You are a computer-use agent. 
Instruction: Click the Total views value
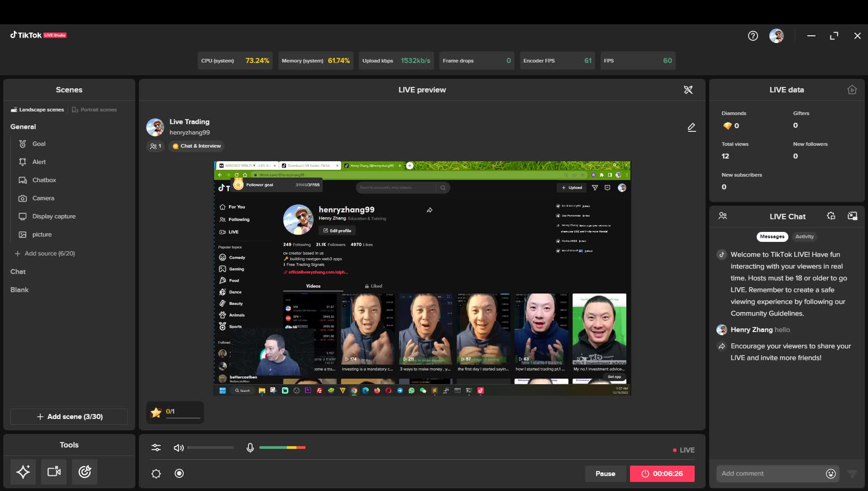click(725, 156)
